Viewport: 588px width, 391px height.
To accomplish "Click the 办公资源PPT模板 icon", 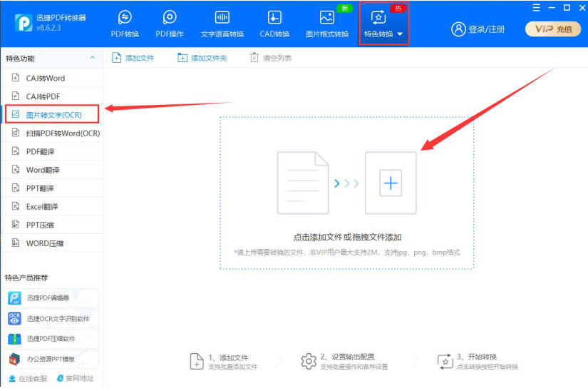I will point(15,359).
